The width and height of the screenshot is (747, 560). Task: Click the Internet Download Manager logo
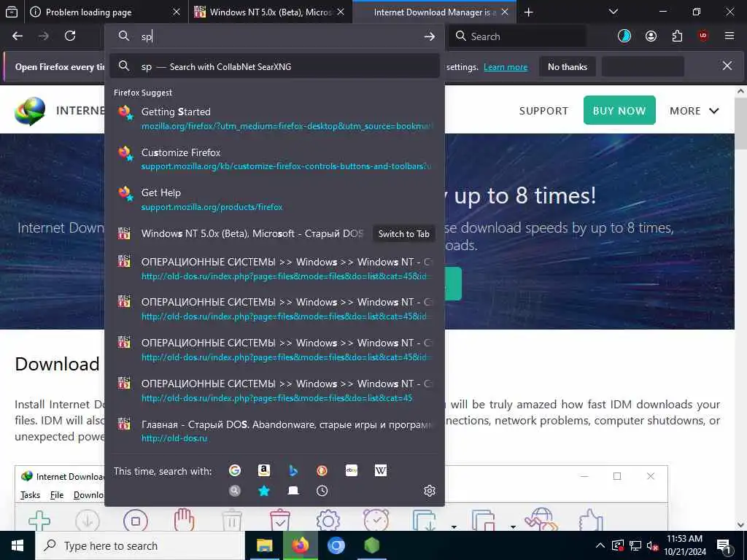(x=30, y=111)
